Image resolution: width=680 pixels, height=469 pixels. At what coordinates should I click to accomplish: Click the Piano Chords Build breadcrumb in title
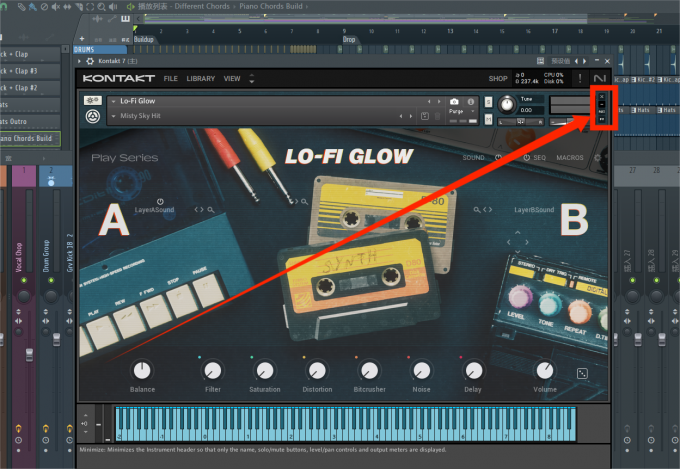click(271, 6)
